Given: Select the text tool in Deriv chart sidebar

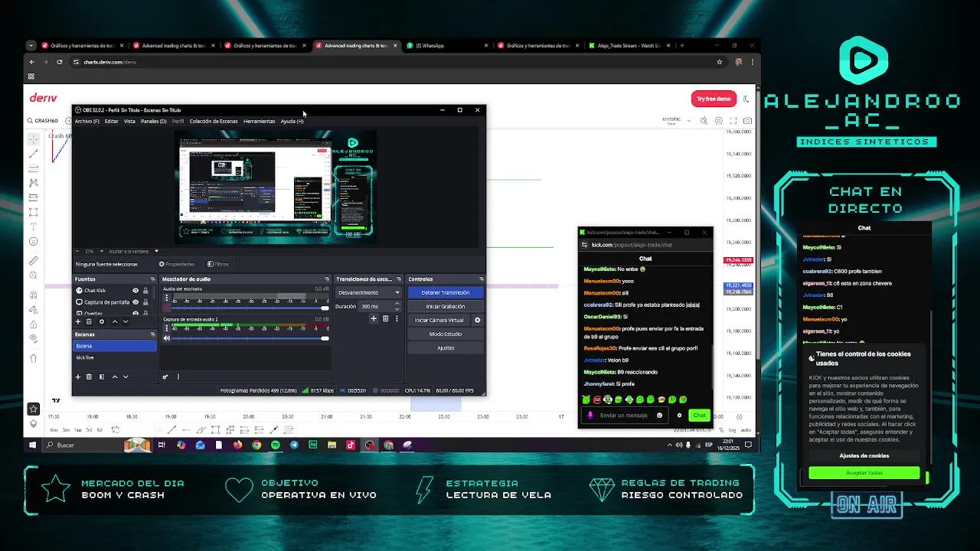Looking at the screenshot, I should point(34,227).
